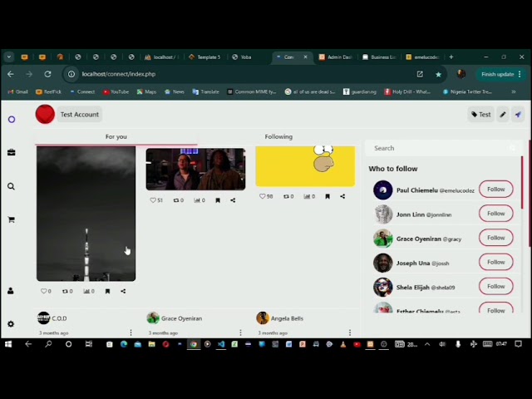
Task: Open the Windows Start menu
Action: [8, 344]
